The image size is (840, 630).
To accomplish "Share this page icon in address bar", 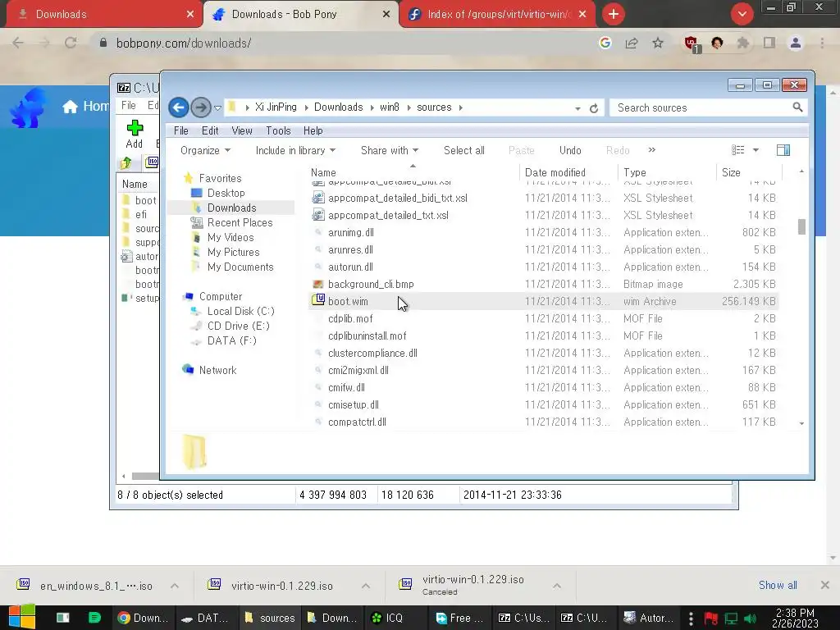I will point(632,43).
